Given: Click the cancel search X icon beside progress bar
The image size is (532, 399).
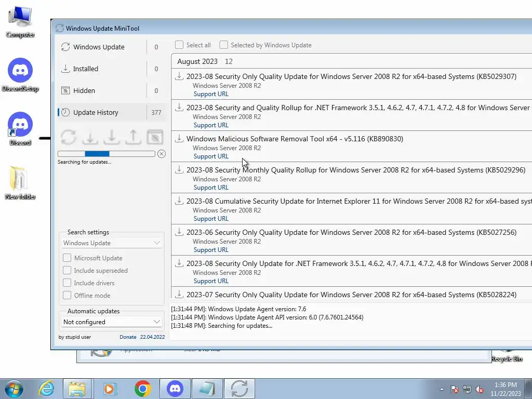Looking at the screenshot, I should pyautogui.click(x=162, y=154).
